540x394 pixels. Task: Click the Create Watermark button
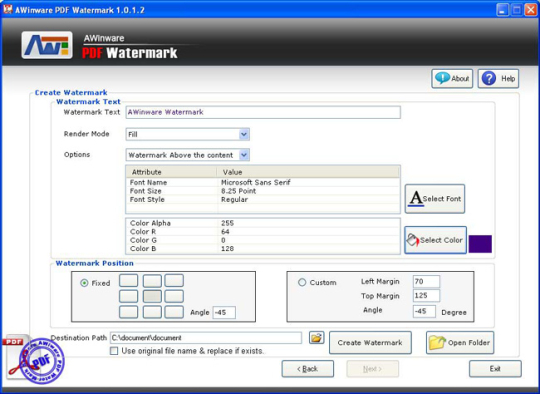370,343
